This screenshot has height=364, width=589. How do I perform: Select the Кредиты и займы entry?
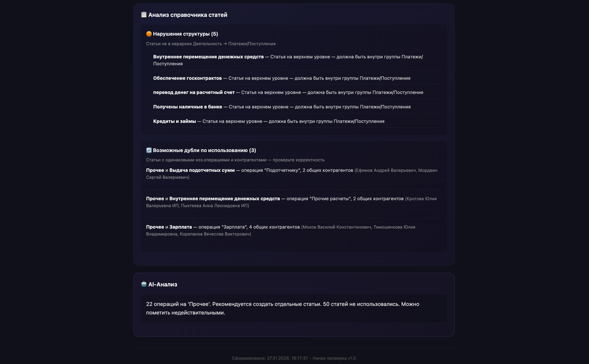click(174, 121)
